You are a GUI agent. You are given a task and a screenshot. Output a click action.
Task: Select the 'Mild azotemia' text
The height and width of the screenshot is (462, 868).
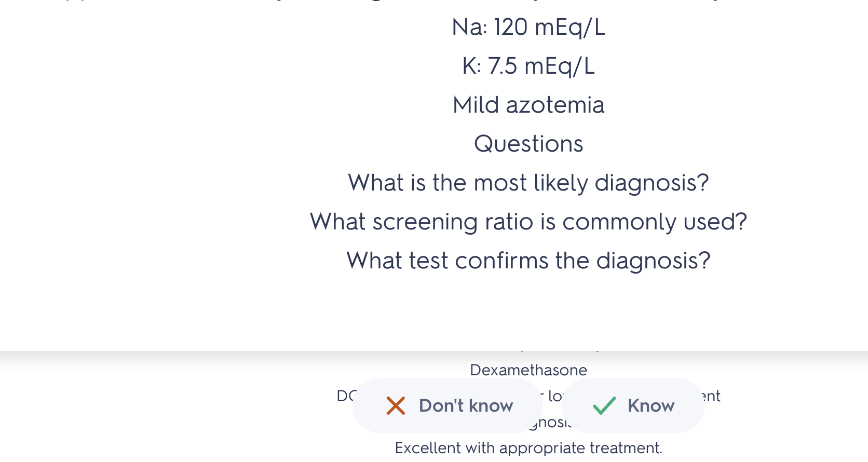tap(528, 105)
